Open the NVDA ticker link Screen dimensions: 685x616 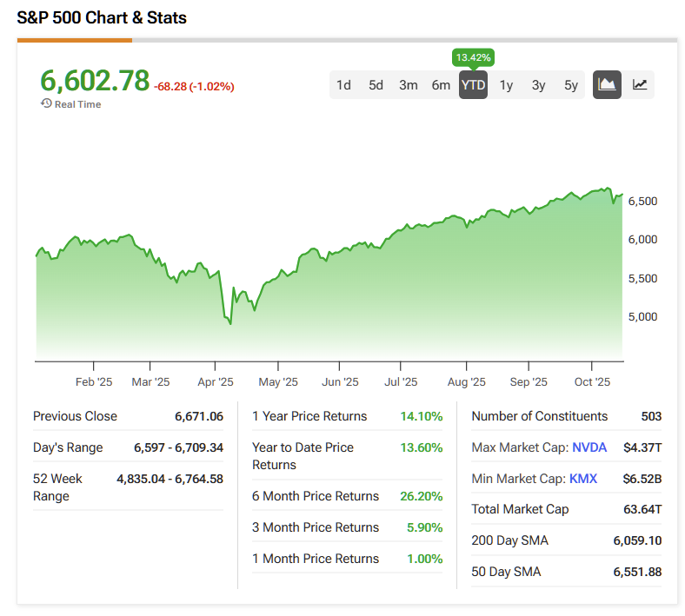point(591,447)
